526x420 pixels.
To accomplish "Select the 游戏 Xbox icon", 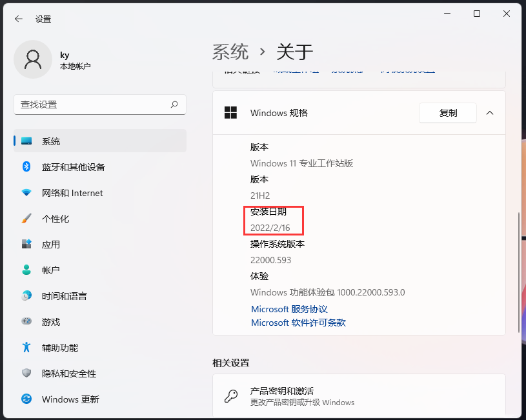I will click(26, 322).
